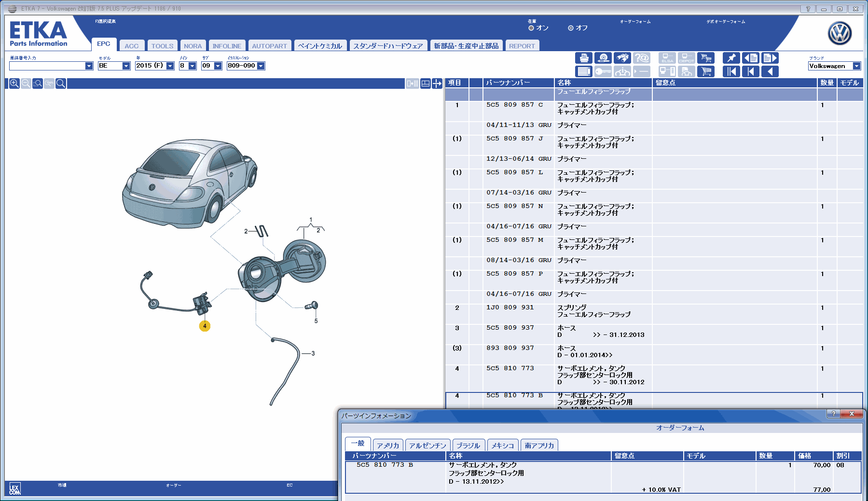Open the year 2015 (F) dropdown
The width and height of the screenshot is (868, 501).
[170, 66]
